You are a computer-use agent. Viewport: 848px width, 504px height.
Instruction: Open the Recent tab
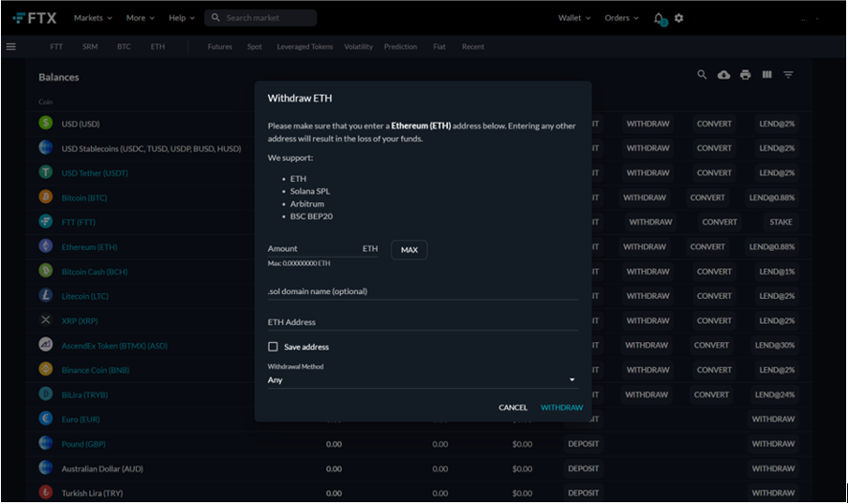pos(473,47)
